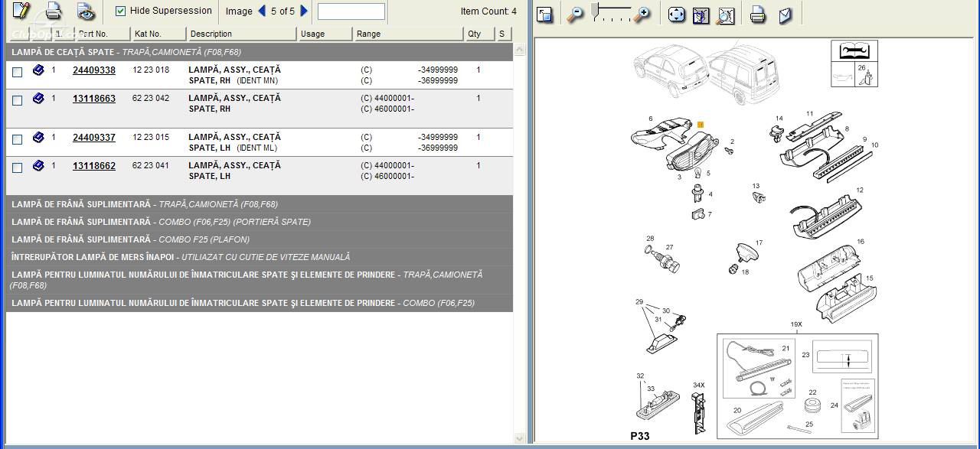Sort by Usage column
Viewport: 980px width, 449px height.
click(x=325, y=34)
